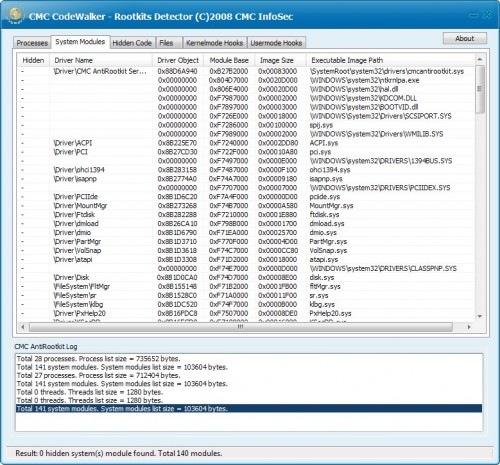Select the \FileSystem\klbg row
This screenshot has width=500, height=465.
click(x=246, y=305)
